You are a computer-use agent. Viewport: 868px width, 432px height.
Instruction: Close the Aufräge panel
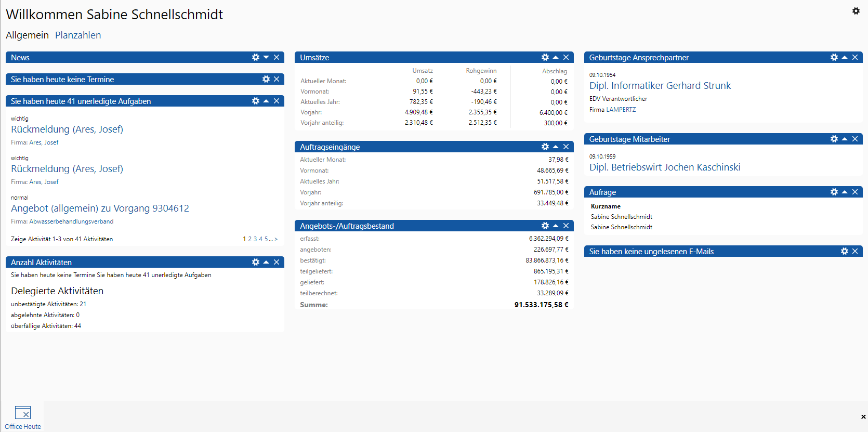(x=855, y=192)
